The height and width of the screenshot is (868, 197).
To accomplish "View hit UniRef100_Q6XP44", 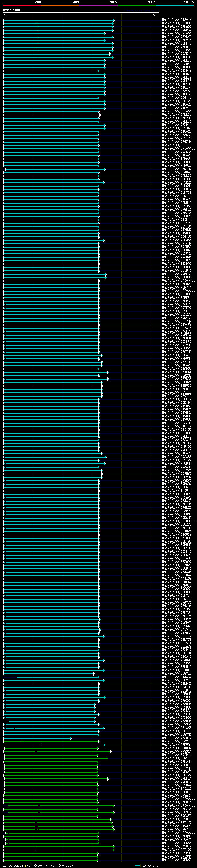I will 177,125.
